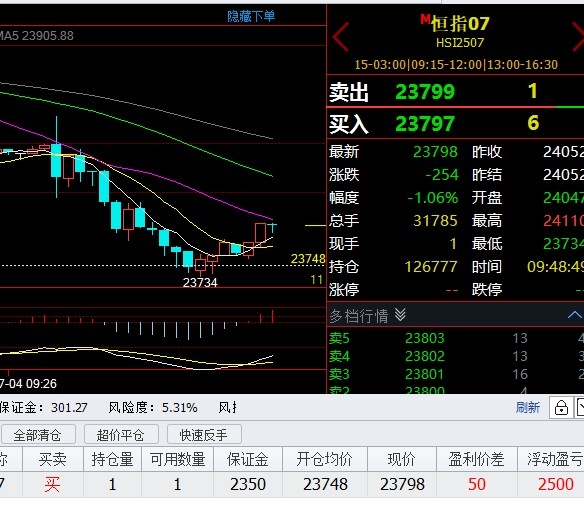584x507 pixels.
Task: Open dropdown arrow right of lock icon
Action: click(x=580, y=408)
